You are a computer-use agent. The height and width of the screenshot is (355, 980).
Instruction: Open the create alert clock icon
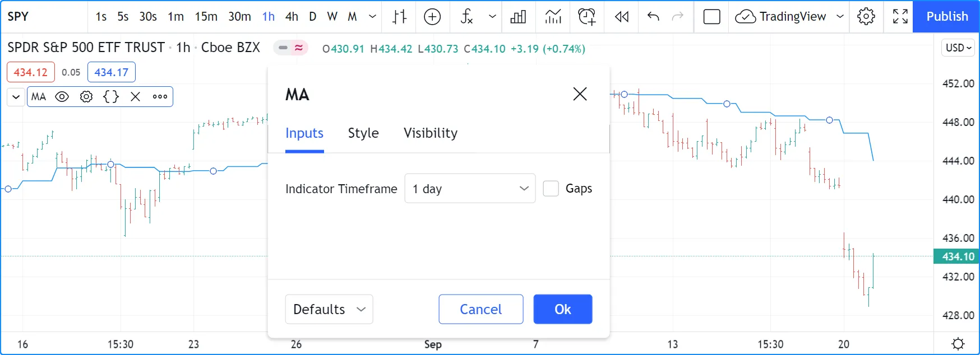pos(586,17)
